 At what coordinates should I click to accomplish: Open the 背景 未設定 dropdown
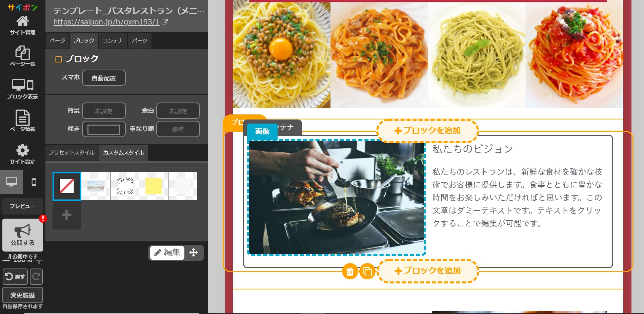pyautogui.click(x=104, y=111)
